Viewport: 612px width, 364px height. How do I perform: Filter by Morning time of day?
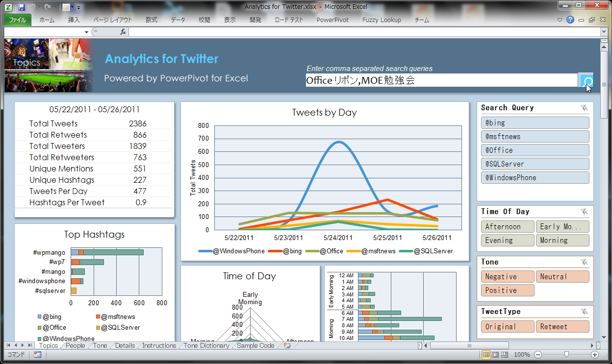[x=562, y=240]
